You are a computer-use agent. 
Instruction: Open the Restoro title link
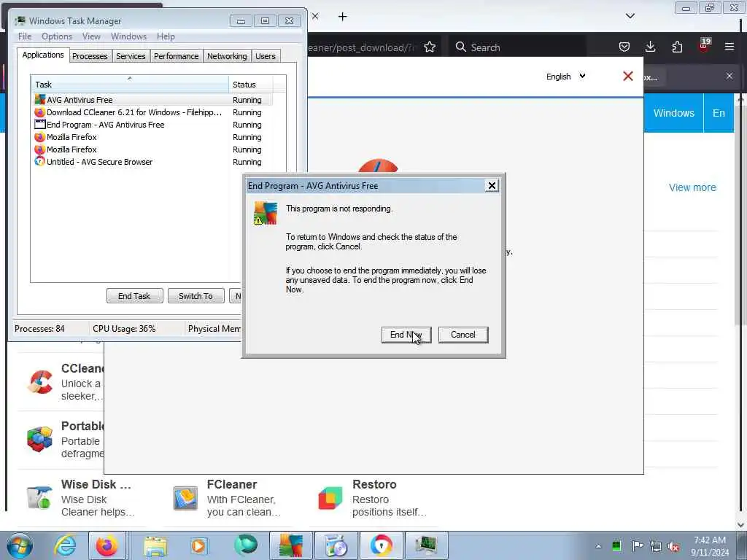374,484
